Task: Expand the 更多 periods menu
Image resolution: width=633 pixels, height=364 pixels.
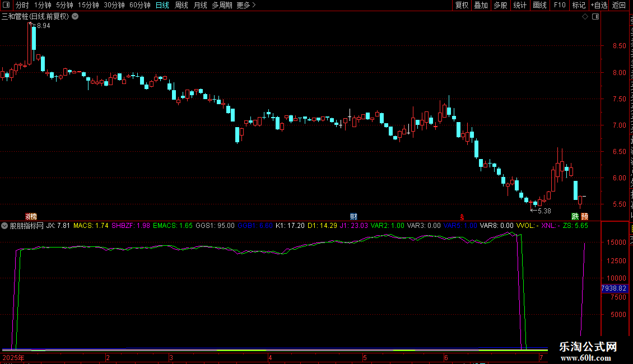Action: [x=246, y=5]
